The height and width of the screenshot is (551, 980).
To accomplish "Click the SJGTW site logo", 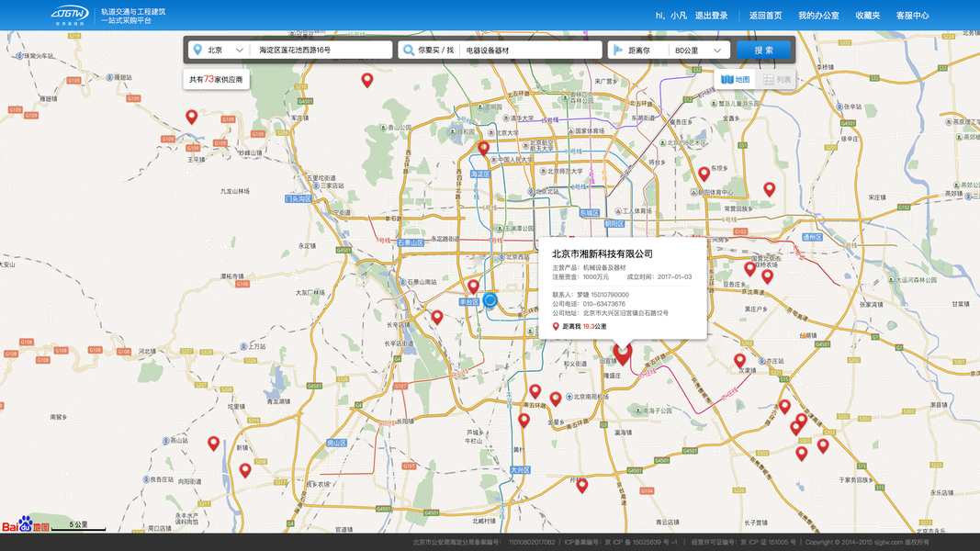I will [70, 15].
